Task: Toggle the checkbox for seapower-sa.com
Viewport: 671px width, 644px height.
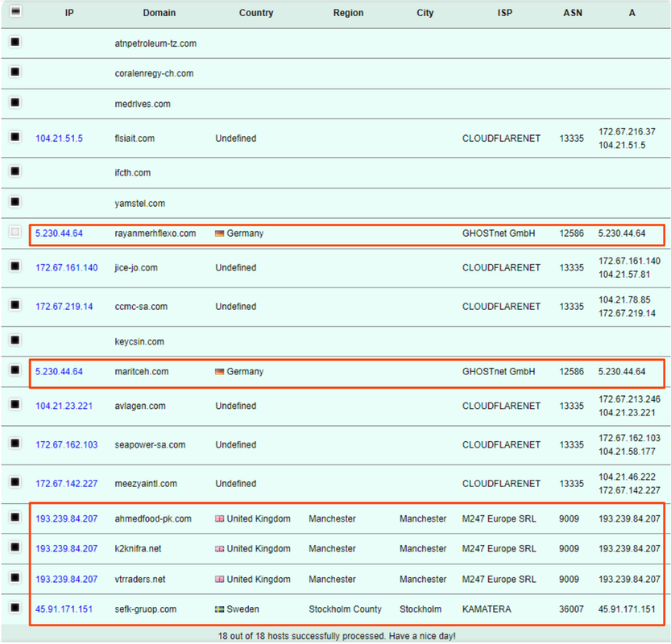Action: pyautogui.click(x=15, y=443)
